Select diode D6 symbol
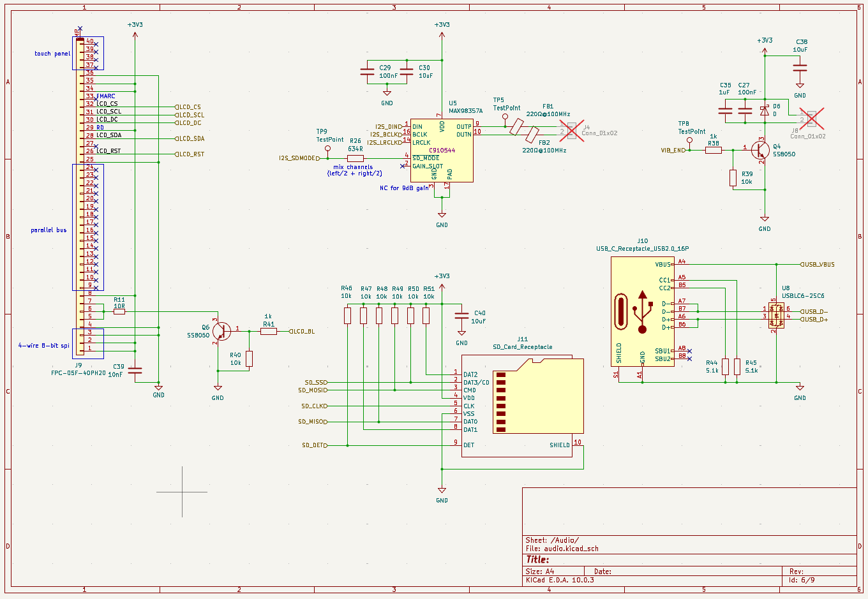 764,111
